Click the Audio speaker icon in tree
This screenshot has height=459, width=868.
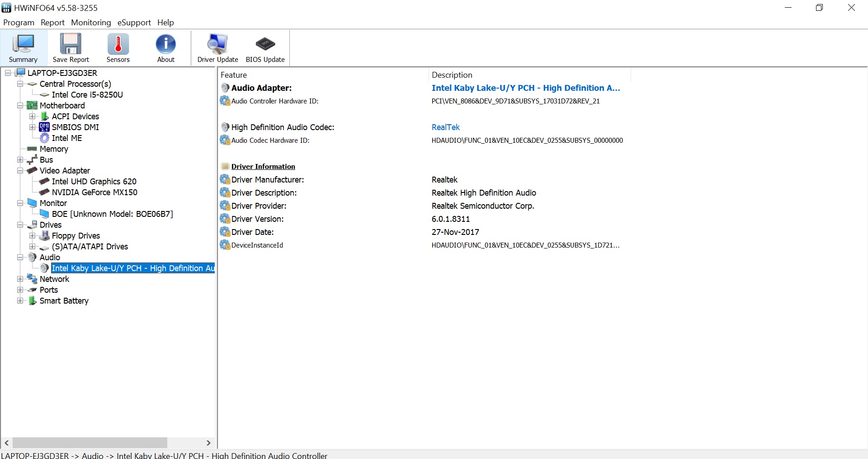[x=32, y=257]
